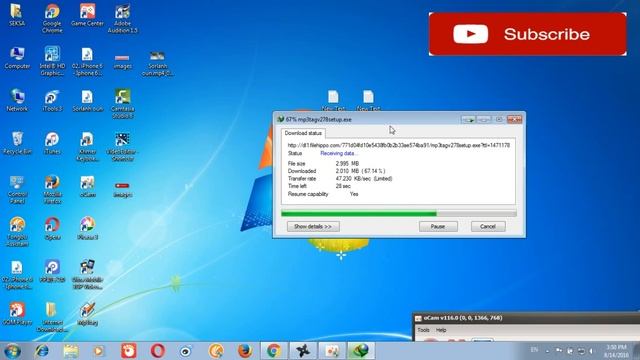The image size is (640, 360).
Task: Click the oCam v116.0 window title bar
Action: pyautogui.click(x=527, y=318)
